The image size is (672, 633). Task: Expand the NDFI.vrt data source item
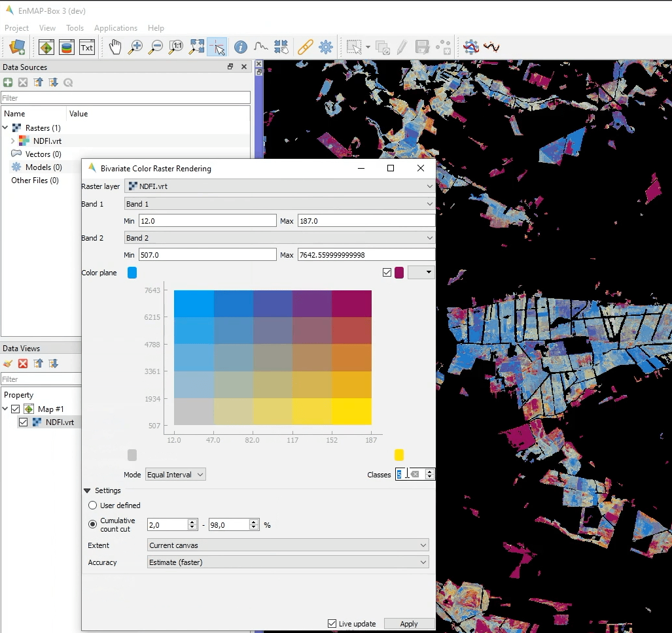pyautogui.click(x=12, y=141)
